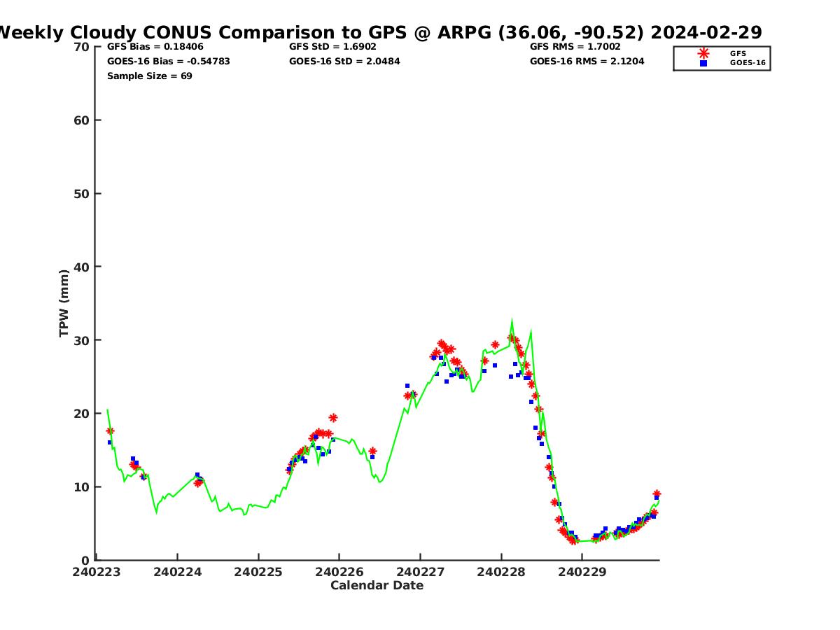Screen dimensions: 840x630
Task: Click the 240229 x-axis tick label
Action: coord(582,572)
